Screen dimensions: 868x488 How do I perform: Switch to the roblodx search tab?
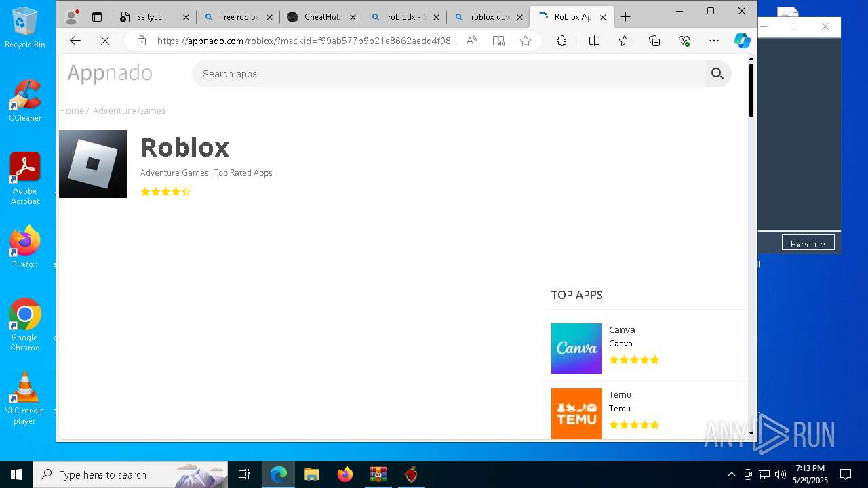(407, 17)
